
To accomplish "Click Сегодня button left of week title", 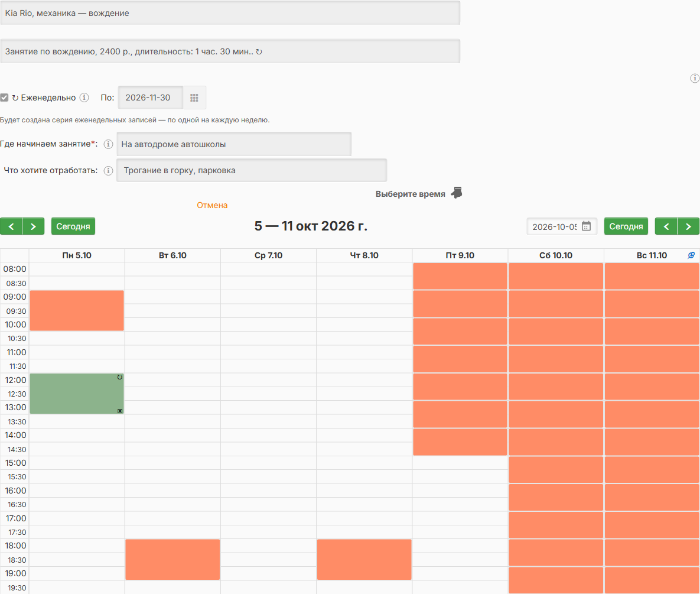I will pos(73,226).
